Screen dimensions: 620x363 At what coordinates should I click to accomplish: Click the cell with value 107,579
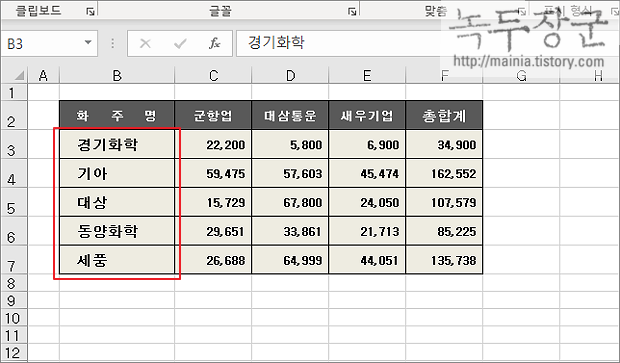click(x=444, y=202)
